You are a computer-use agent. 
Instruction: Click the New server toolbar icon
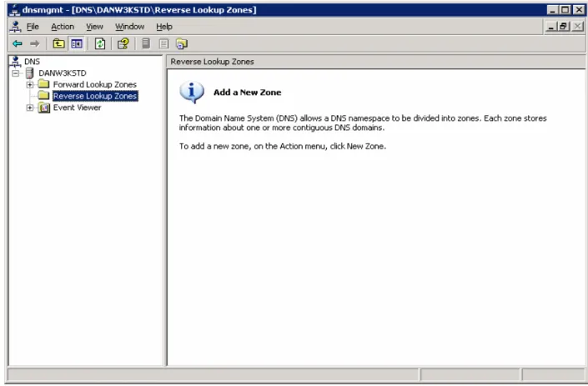point(146,44)
